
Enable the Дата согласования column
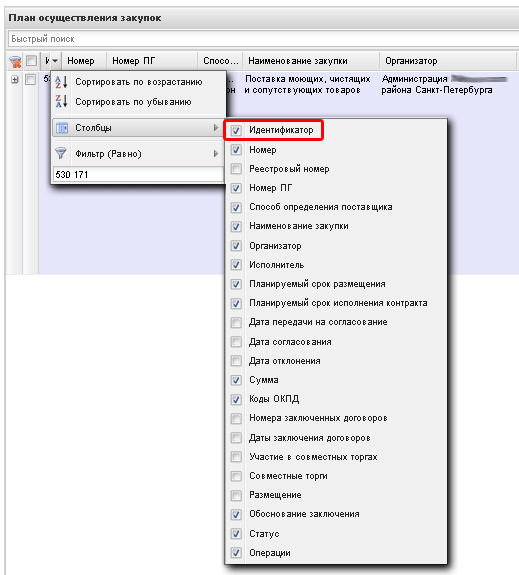pyautogui.click(x=236, y=342)
